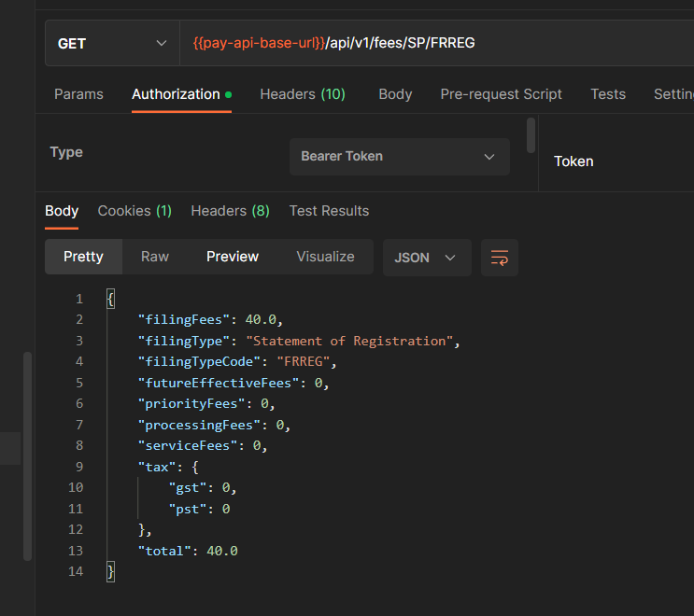Select the Pretty view button
Viewport: 694px width, 616px height.
84,257
